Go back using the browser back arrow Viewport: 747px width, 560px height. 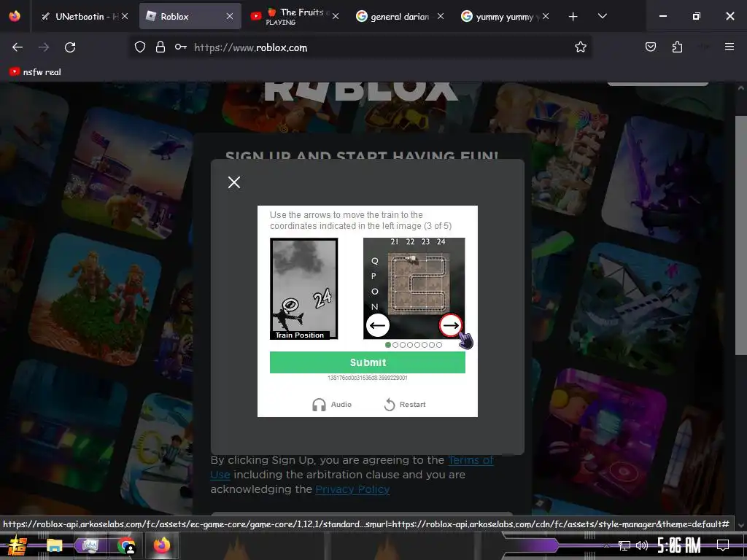[x=18, y=47]
